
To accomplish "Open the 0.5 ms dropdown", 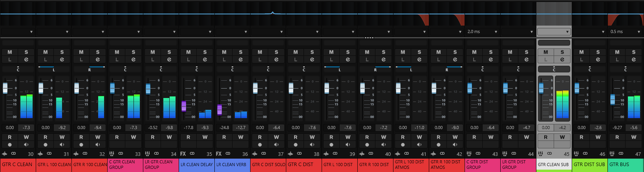I will pyautogui.click(x=626, y=31).
